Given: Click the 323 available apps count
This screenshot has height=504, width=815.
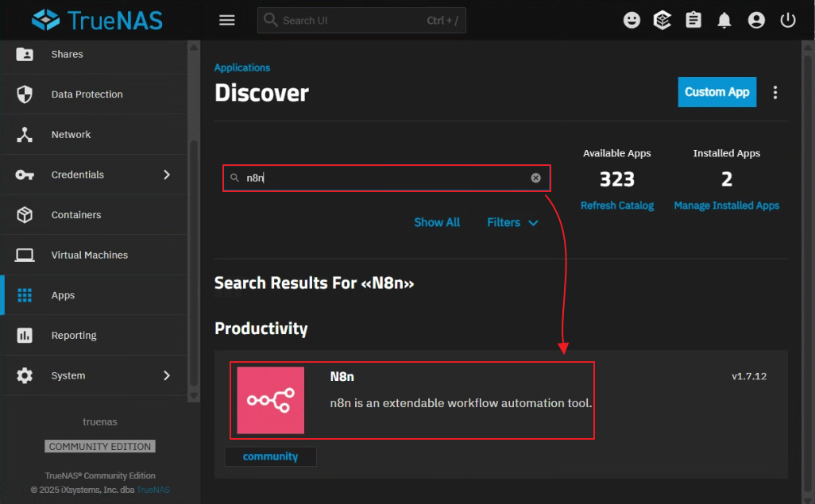Looking at the screenshot, I should 617,179.
